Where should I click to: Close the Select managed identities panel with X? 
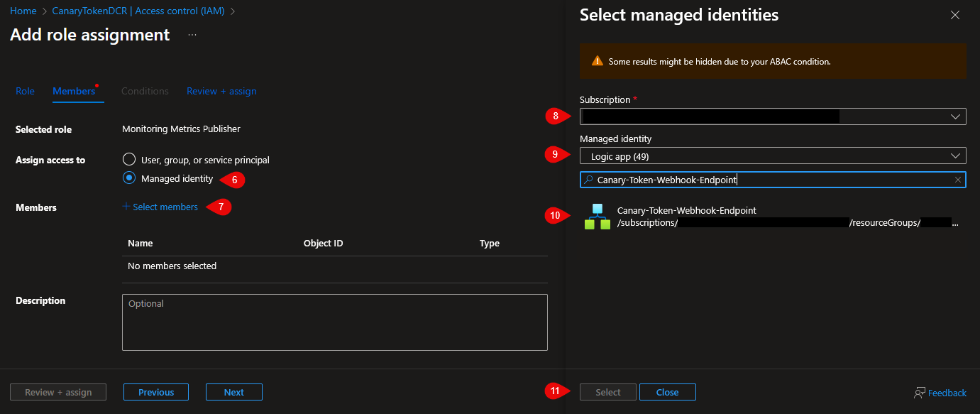[955, 15]
